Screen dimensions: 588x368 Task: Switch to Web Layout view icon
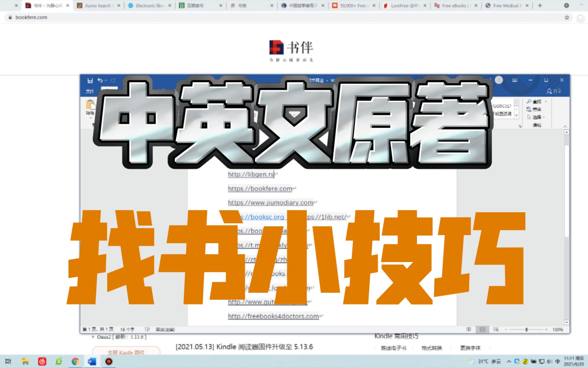[496, 329]
